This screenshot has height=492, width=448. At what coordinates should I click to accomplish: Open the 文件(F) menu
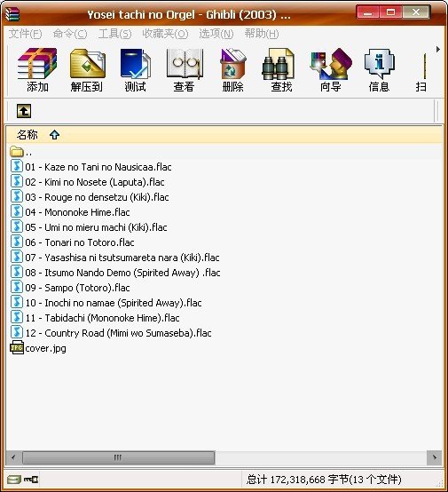(25, 33)
